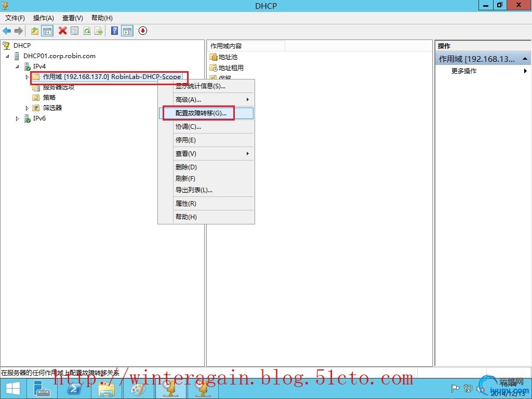Image resolution: width=532 pixels, height=399 pixels.
Task: Select the IPv6 node icon
Action: (28, 118)
